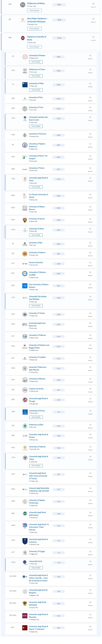Click the Politecnico di Milano logo

pyautogui.click(x=23, y=5)
